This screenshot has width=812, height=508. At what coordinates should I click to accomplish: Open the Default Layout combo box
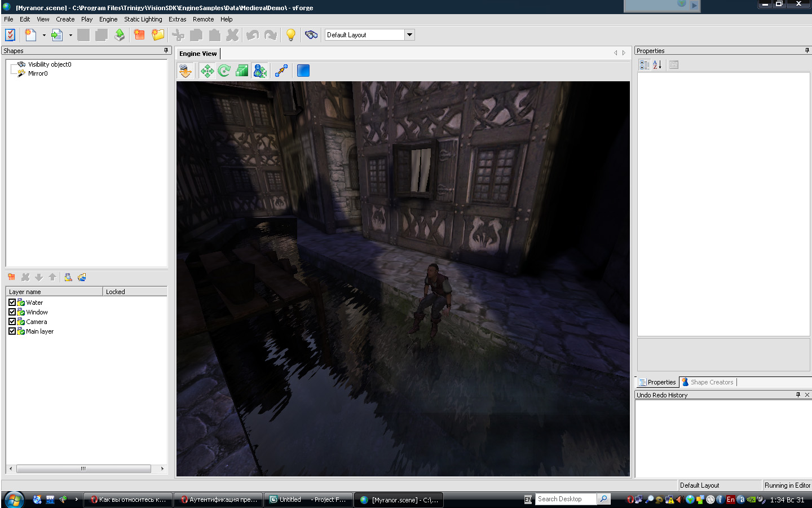410,35
